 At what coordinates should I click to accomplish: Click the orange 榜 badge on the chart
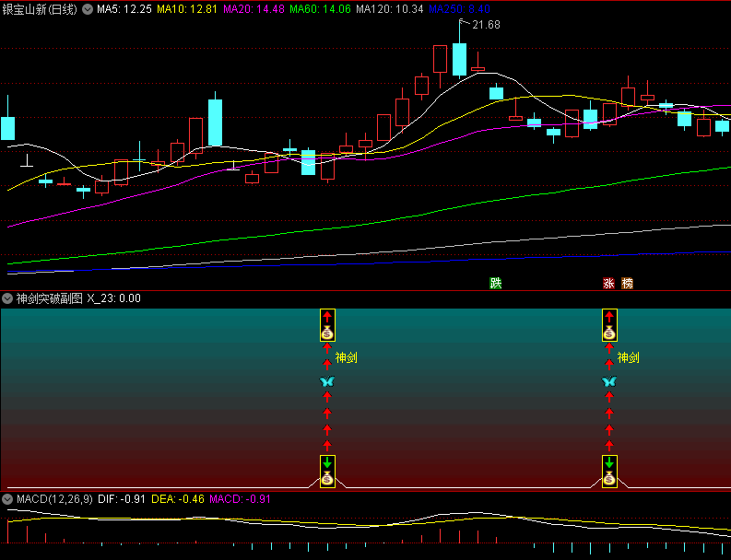(x=627, y=283)
